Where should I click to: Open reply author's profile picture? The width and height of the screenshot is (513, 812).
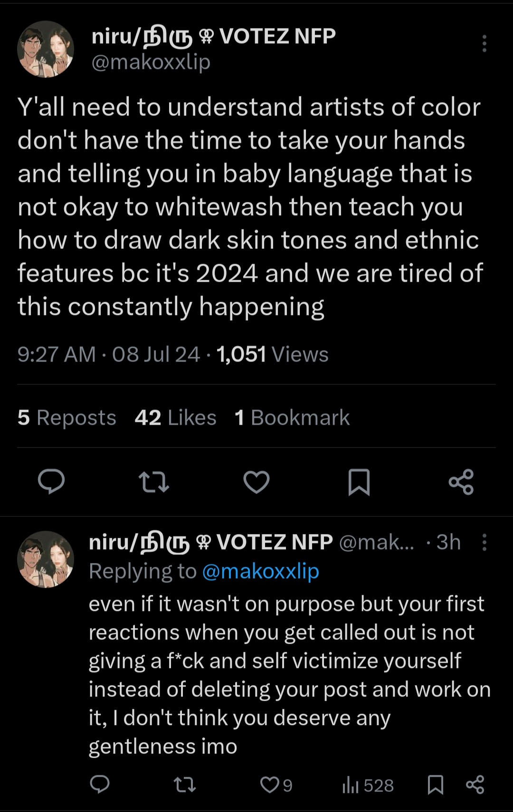tap(46, 559)
